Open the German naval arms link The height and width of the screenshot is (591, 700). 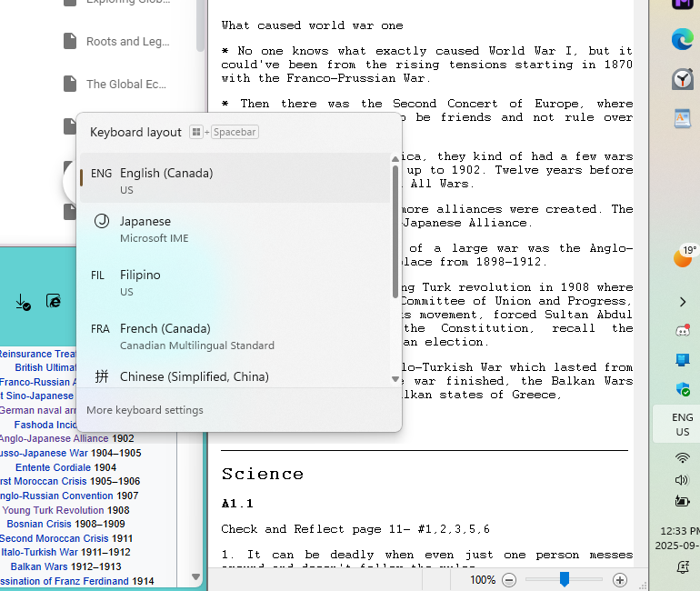click(x=38, y=410)
